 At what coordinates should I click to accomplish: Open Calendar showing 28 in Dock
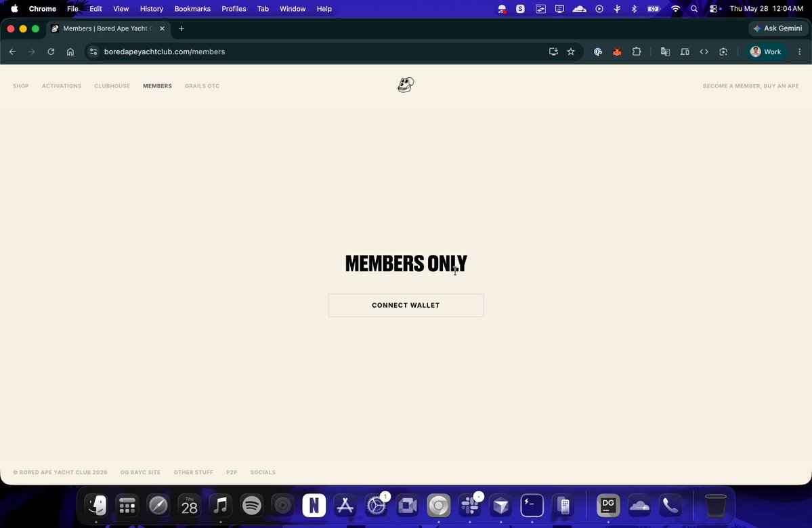pyautogui.click(x=189, y=505)
